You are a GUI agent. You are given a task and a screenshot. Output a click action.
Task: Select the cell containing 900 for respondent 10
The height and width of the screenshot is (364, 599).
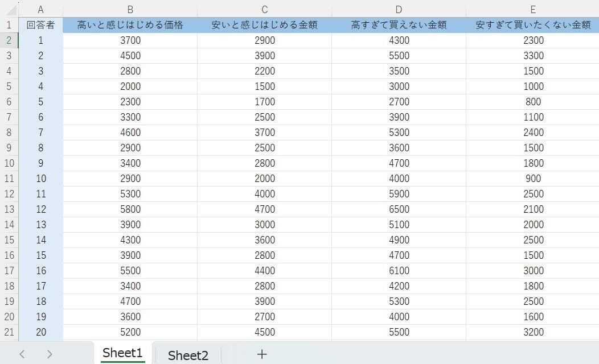(533, 179)
